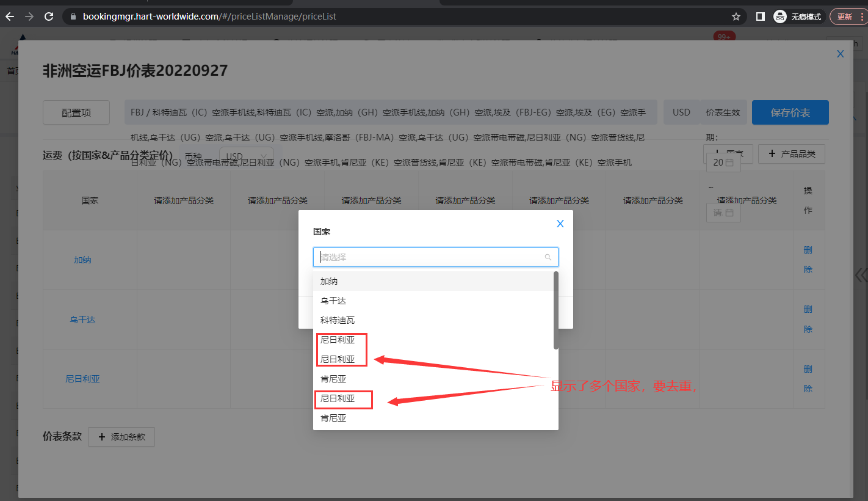Click the 请选择 country search input
Screen dimensions: 868x501
coord(430,257)
